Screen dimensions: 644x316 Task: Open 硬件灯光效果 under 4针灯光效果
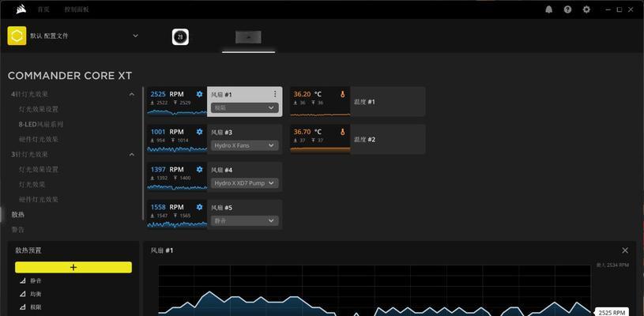[x=39, y=139]
